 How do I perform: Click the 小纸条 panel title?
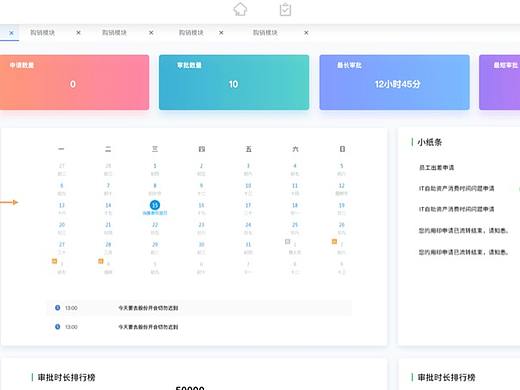click(x=430, y=142)
